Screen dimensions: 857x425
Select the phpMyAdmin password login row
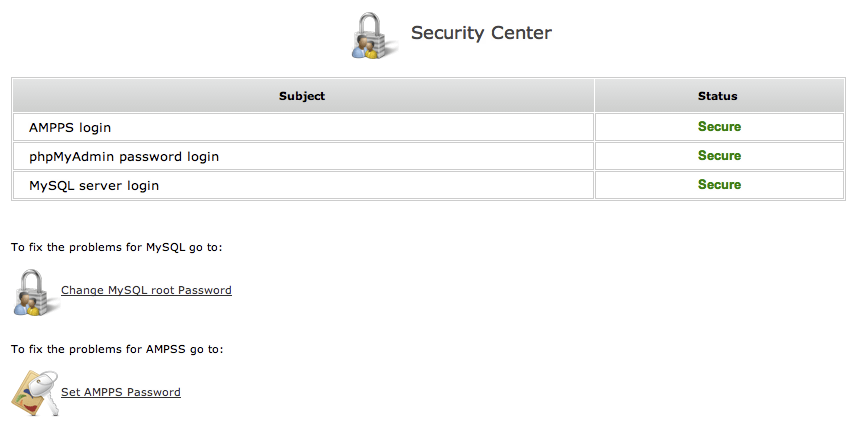click(428, 156)
